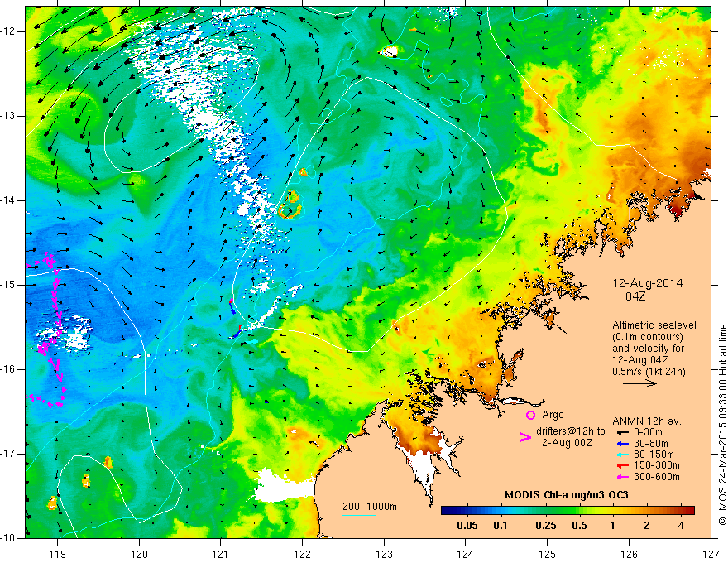Click the 04Z time label under the date
This screenshot has width=728, height=563.
tap(635, 296)
